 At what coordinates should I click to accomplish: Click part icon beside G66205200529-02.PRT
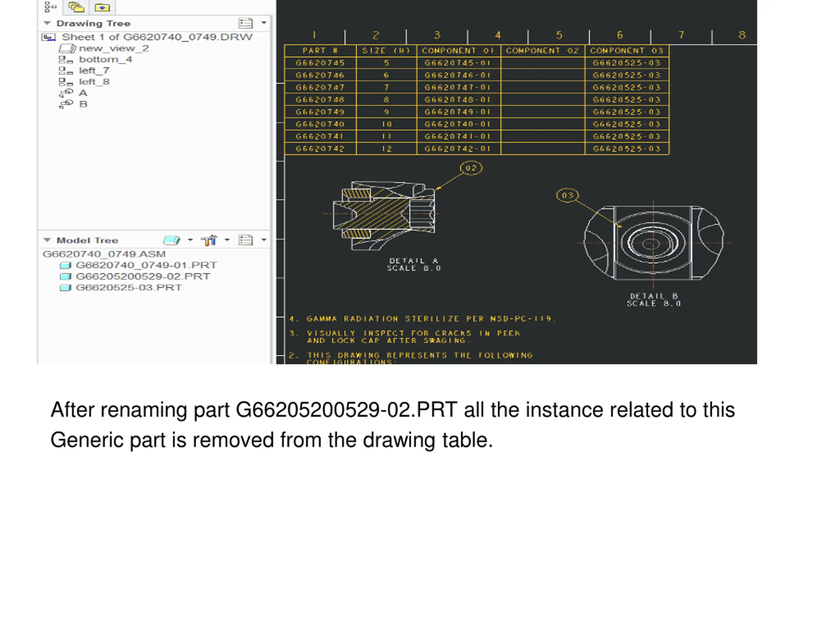pyautogui.click(x=65, y=277)
